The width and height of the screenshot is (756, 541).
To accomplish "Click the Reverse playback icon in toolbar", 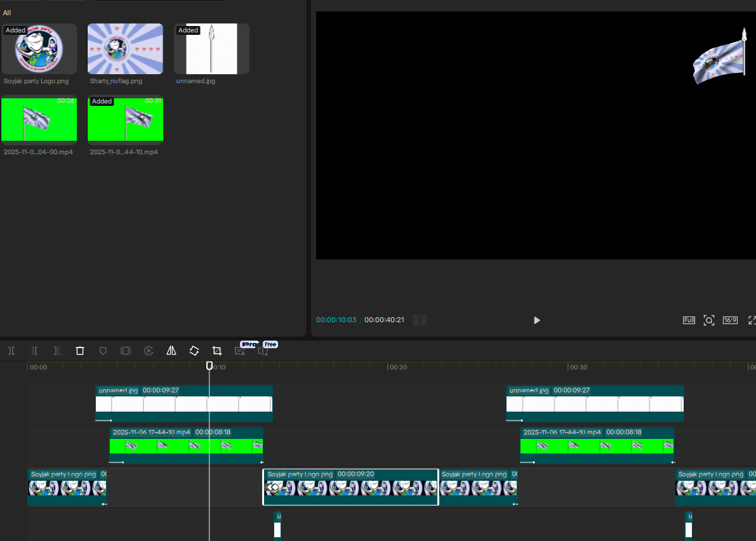I will click(149, 351).
